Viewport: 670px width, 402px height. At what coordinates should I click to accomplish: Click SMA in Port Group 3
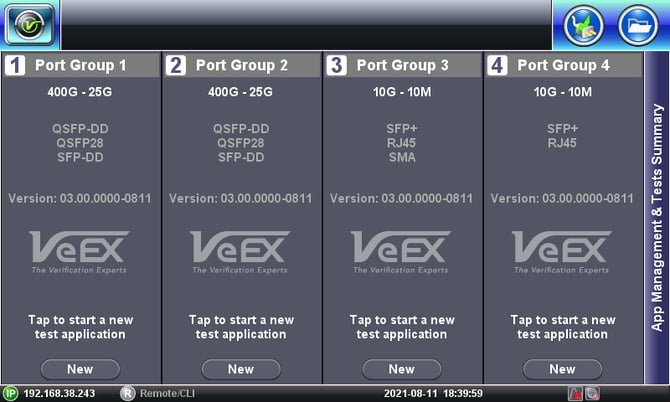(x=402, y=157)
